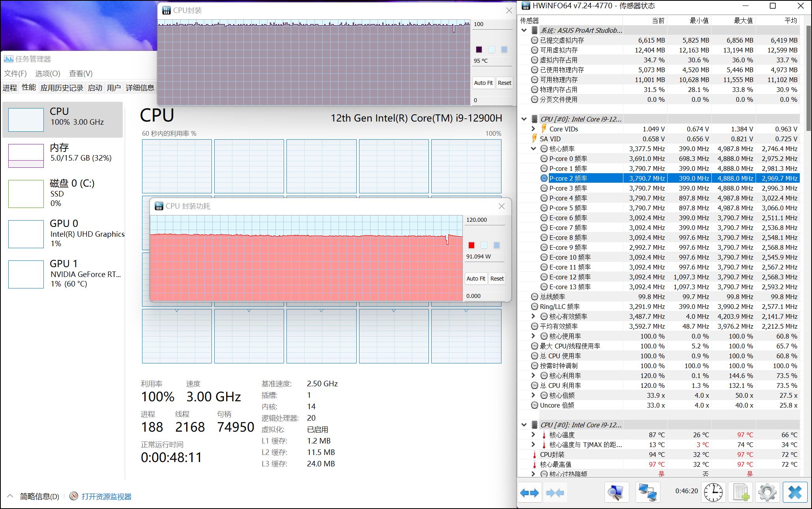The image size is (812, 509).
Task: Switch to the 应用历史记录 tab
Action: [x=62, y=88]
